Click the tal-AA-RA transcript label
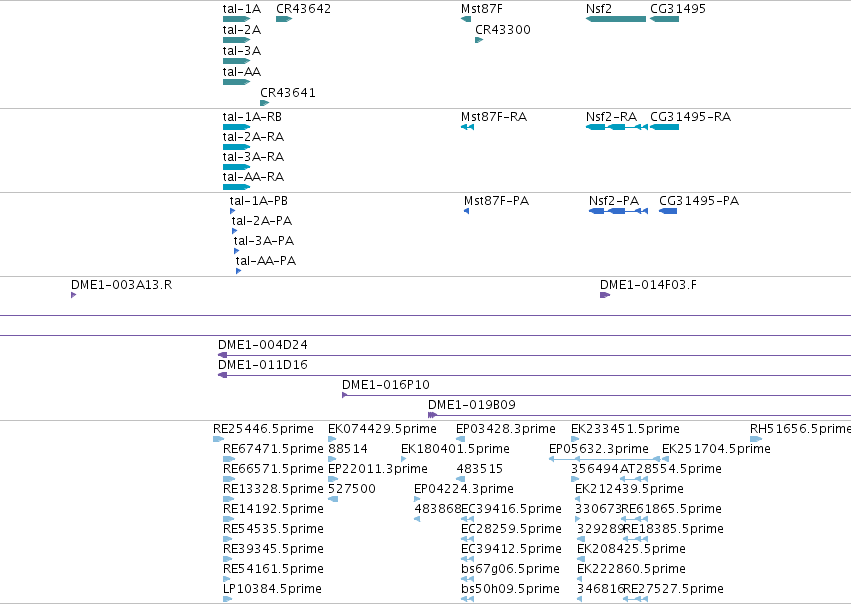The width and height of the screenshot is (851, 604). 253,177
